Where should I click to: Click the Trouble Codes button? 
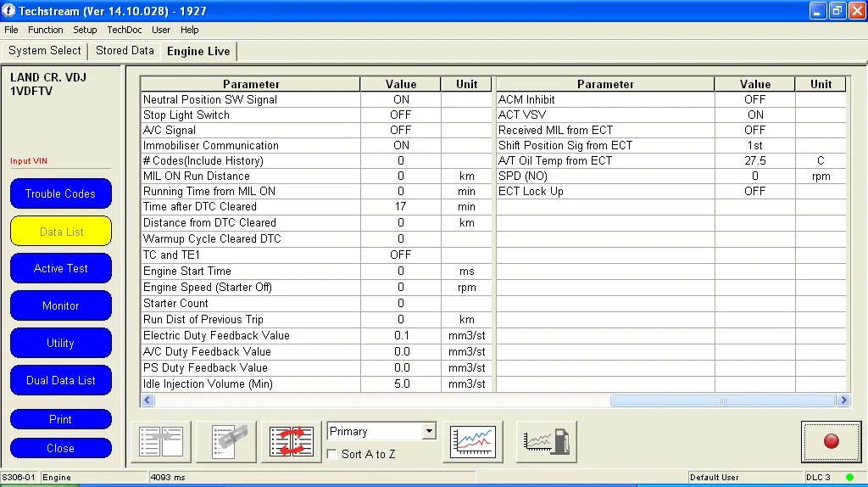tap(60, 194)
